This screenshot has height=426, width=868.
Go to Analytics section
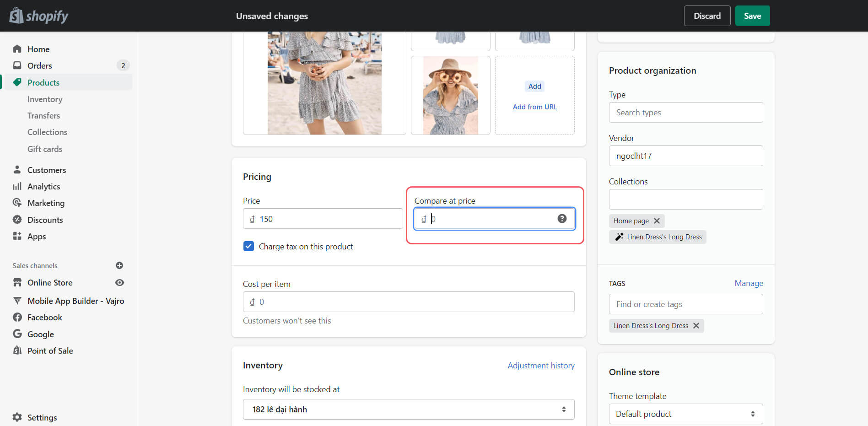(43, 186)
